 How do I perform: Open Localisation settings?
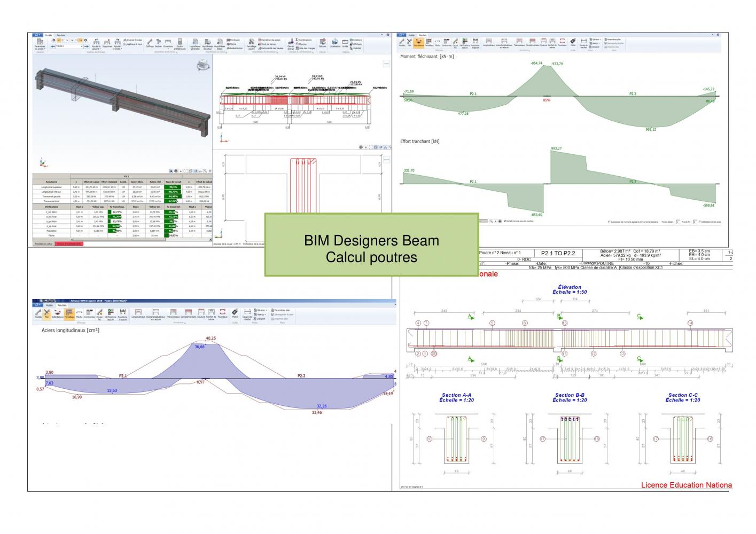[335, 43]
